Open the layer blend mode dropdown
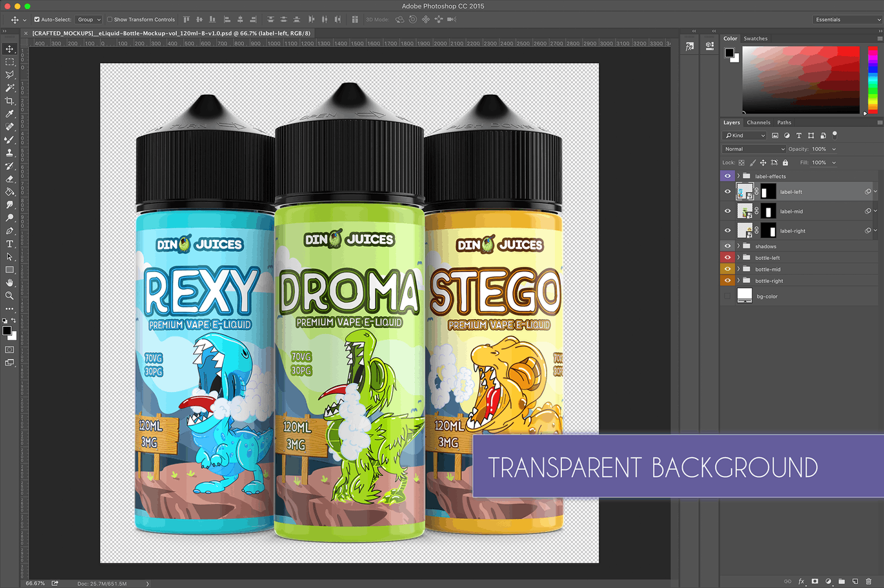This screenshot has height=588, width=884. pos(753,149)
